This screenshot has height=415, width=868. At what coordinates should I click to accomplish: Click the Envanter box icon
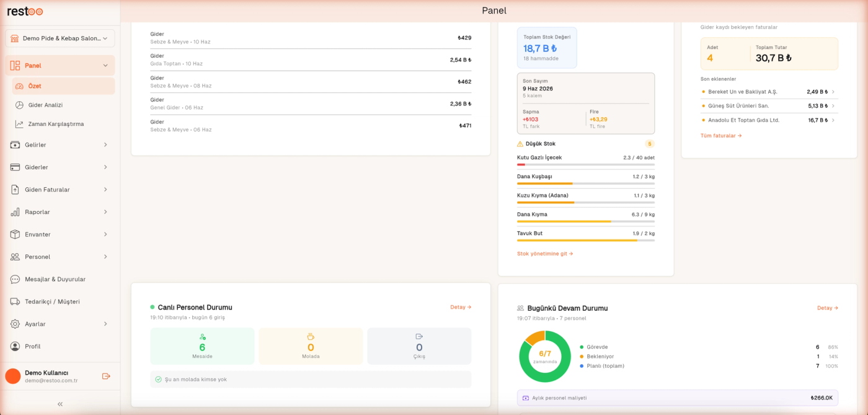15,234
